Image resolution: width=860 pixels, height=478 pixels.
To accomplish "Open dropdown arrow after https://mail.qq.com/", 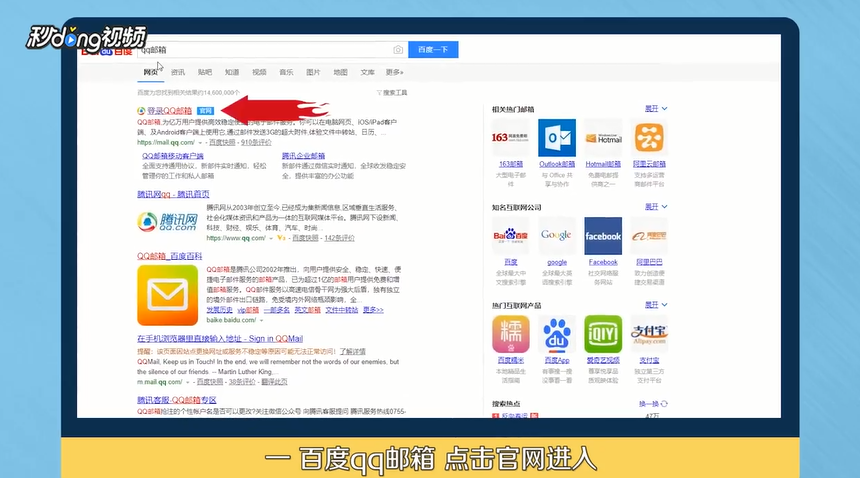I will tap(200, 143).
